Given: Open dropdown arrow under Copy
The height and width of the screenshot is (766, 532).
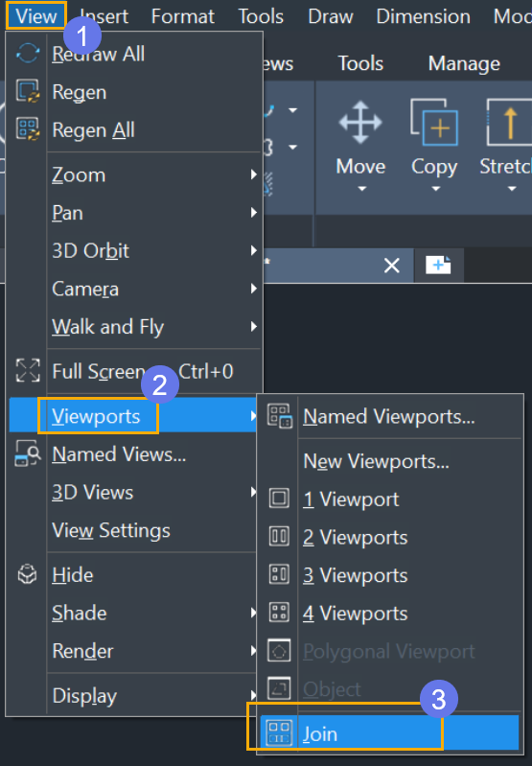Looking at the screenshot, I should (436, 189).
